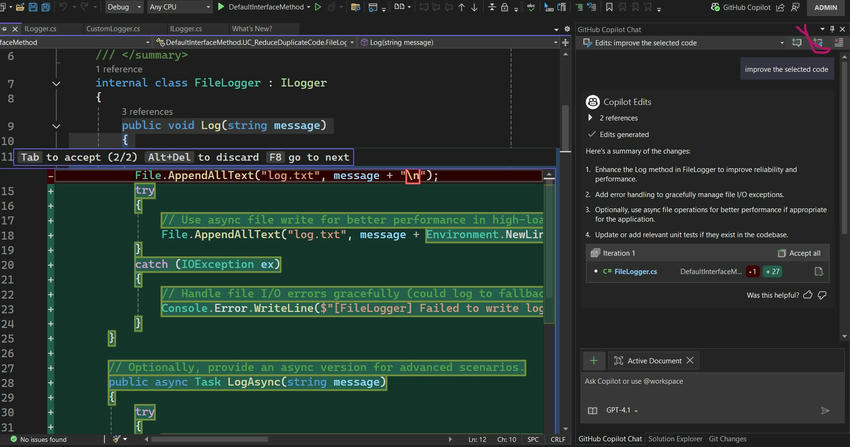The width and height of the screenshot is (850, 447).
Task: Open the Debug configuration dropdown
Action: pyautogui.click(x=123, y=7)
